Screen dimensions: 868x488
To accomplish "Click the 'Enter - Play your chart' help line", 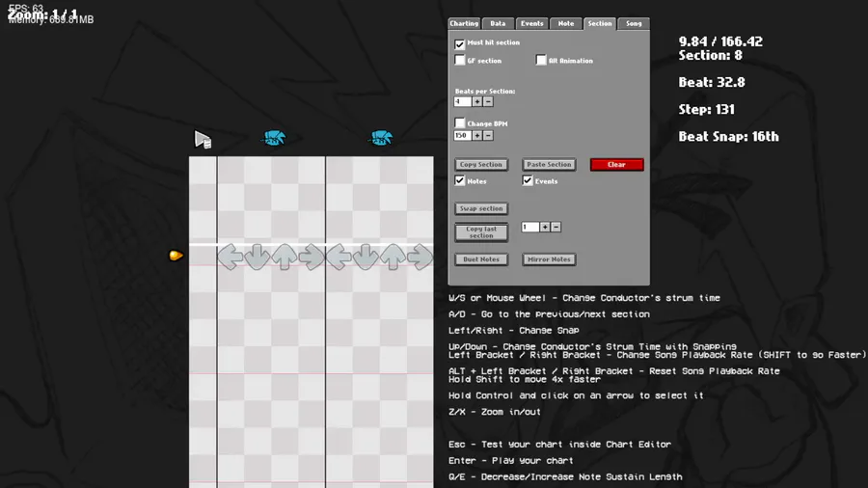I will point(510,460).
